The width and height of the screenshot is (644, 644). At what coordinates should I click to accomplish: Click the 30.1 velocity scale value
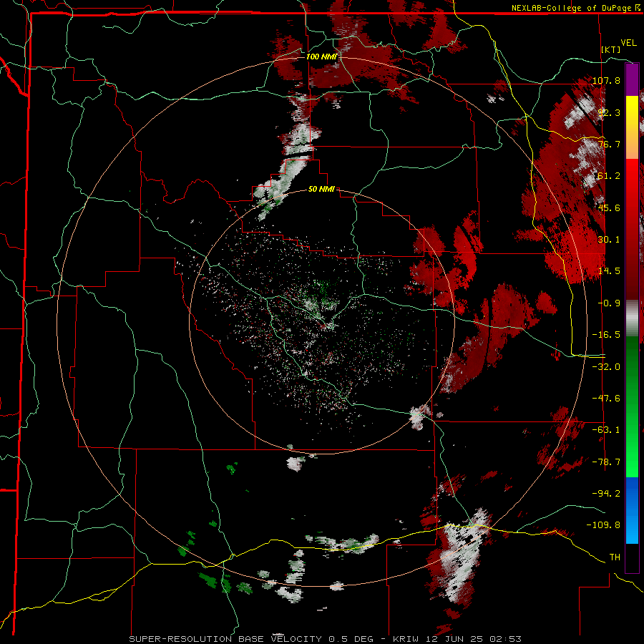(609, 240)
